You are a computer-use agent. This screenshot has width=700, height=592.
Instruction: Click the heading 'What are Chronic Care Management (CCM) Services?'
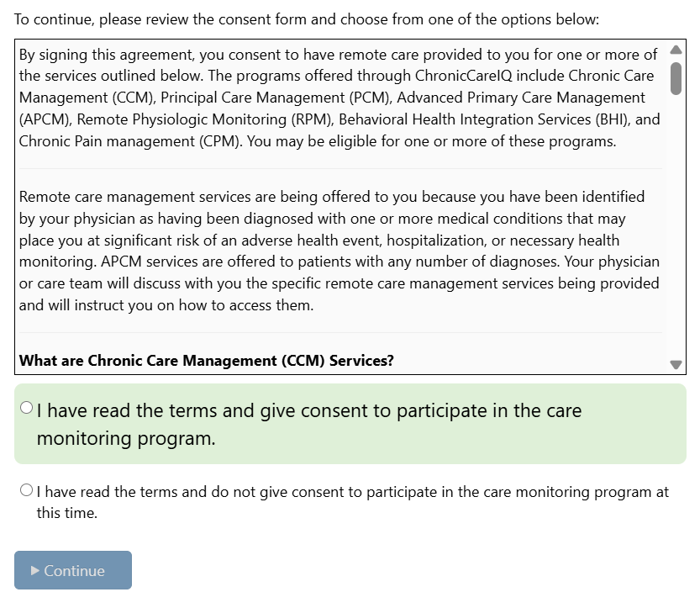(206, 361)
